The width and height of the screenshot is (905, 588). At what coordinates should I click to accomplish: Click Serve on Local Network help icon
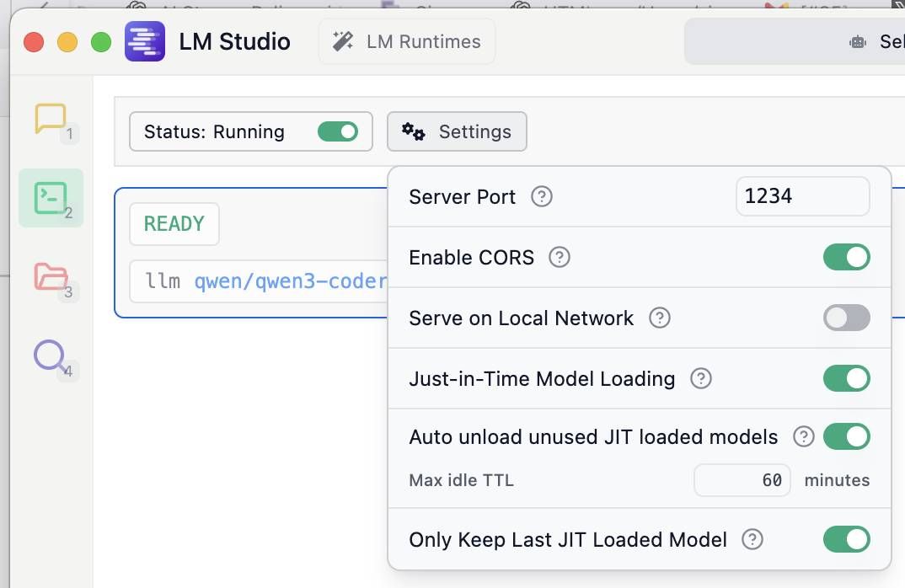click(x=660, y=318)
